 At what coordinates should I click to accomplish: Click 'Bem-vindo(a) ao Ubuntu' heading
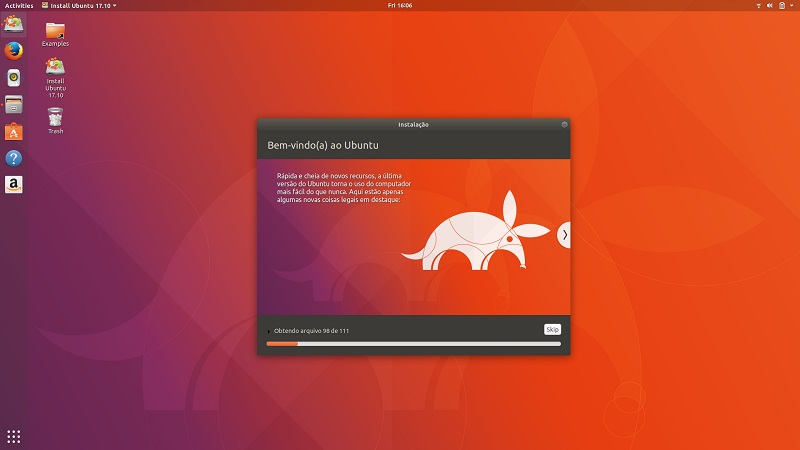(323, 145)
